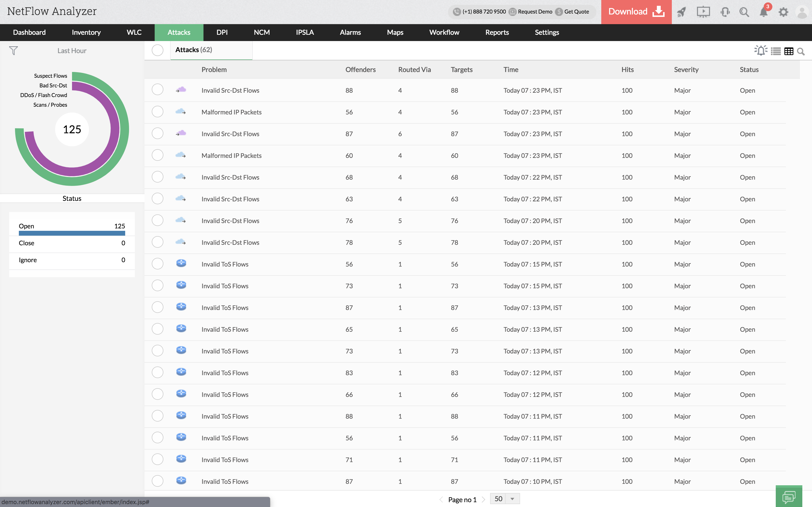Screen dimensions: 812x507
Task: Expand the page size 50 dropdown
Action: (x=512, y=499)
